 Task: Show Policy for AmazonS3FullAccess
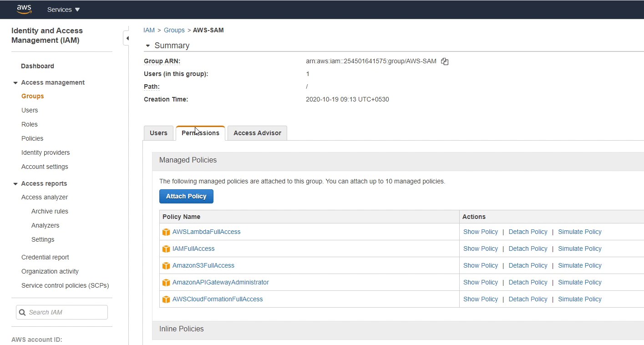pos(480,265)
